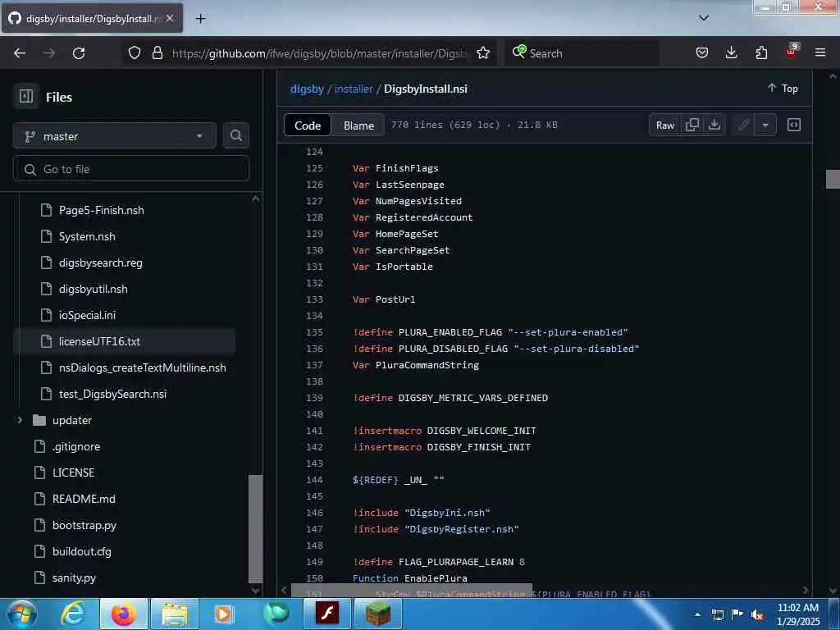Switch to Blame view tab
Image resolution: width=840 pixels, height=630 pixels.
pos(358,126)
